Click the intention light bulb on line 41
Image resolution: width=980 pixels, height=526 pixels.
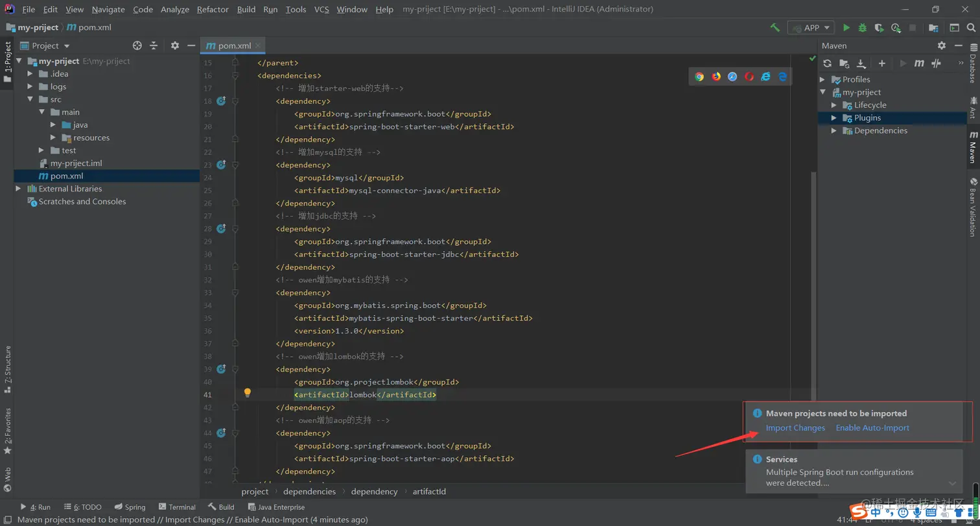click(x=247, y=393)
